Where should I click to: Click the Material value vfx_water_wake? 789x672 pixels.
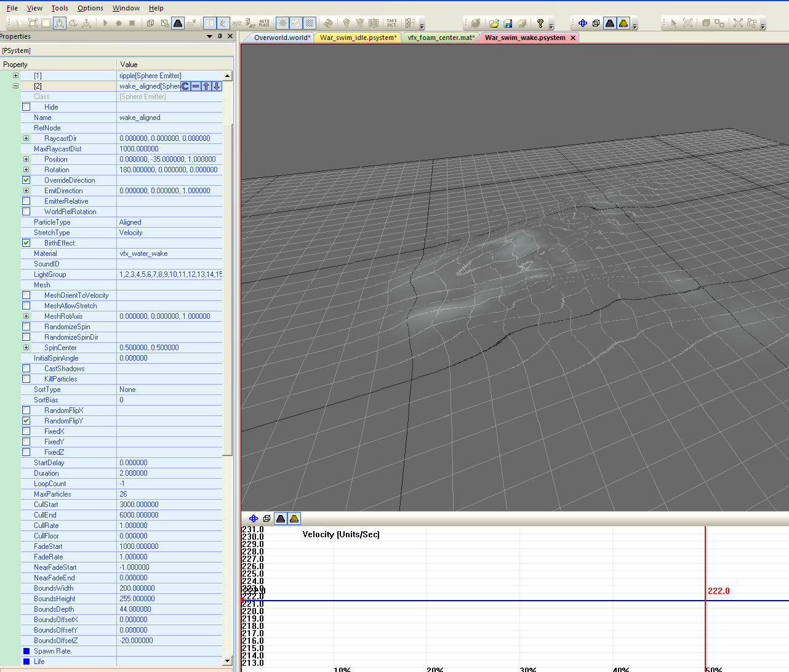coord(170,254)
